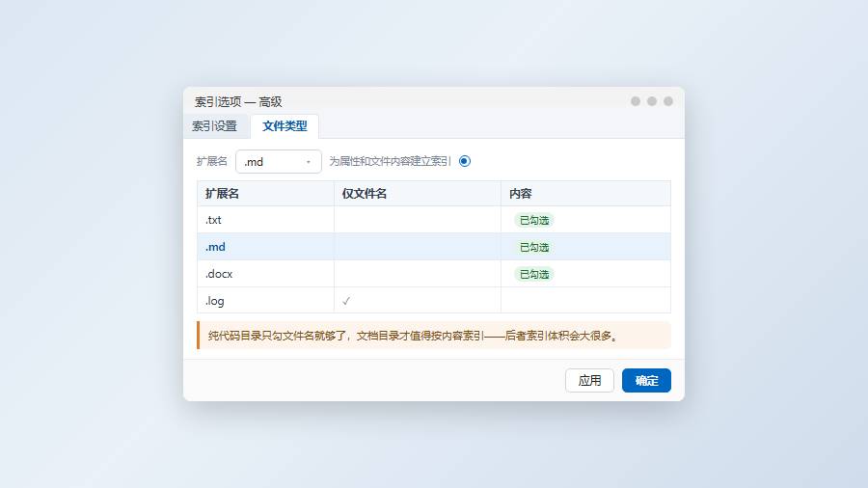Switch to the 索引设置 tab

tap(215, 126)
